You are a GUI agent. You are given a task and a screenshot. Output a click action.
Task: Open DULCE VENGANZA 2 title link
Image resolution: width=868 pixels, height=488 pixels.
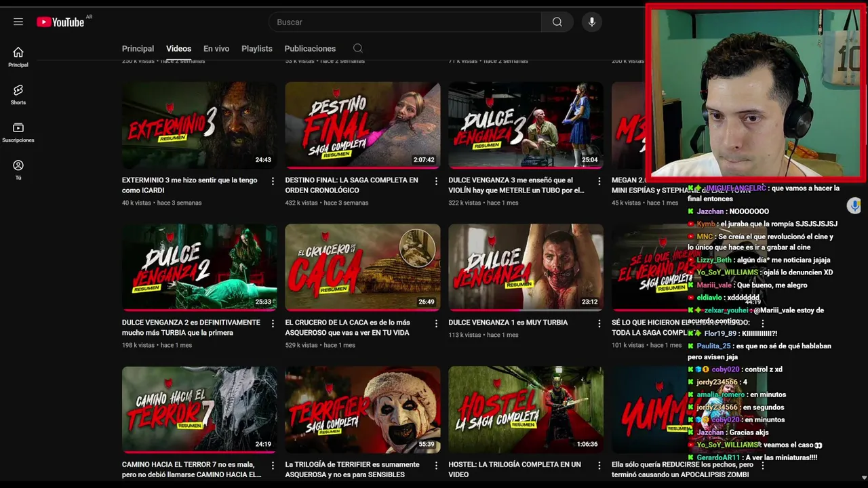(x=191, y=327)
